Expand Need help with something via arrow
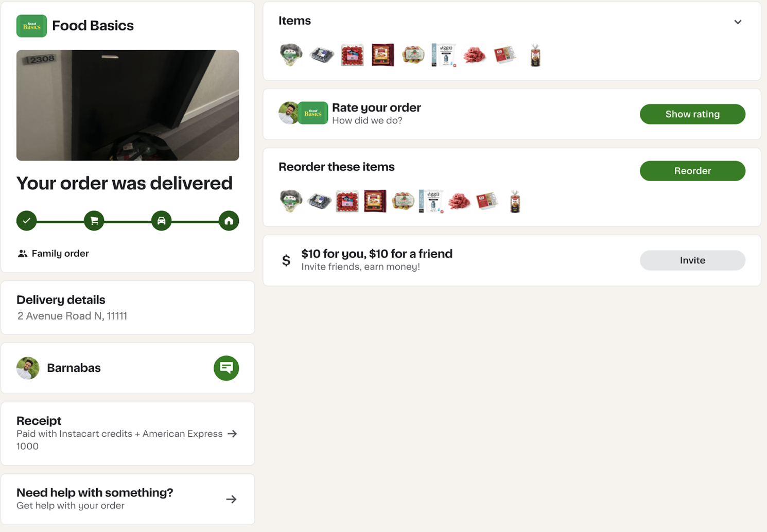Image resolution: width=767 pixels, height=532 pixels. tap(231, 499)
